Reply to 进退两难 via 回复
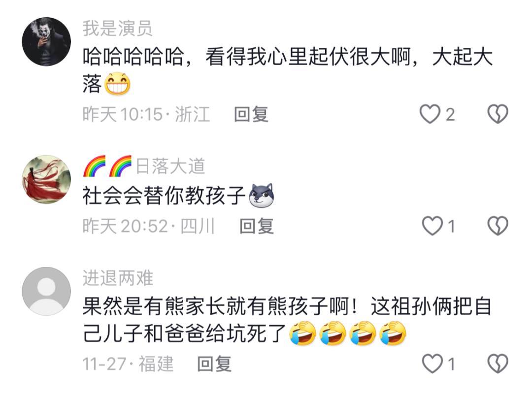 click(x=214, y=364)
